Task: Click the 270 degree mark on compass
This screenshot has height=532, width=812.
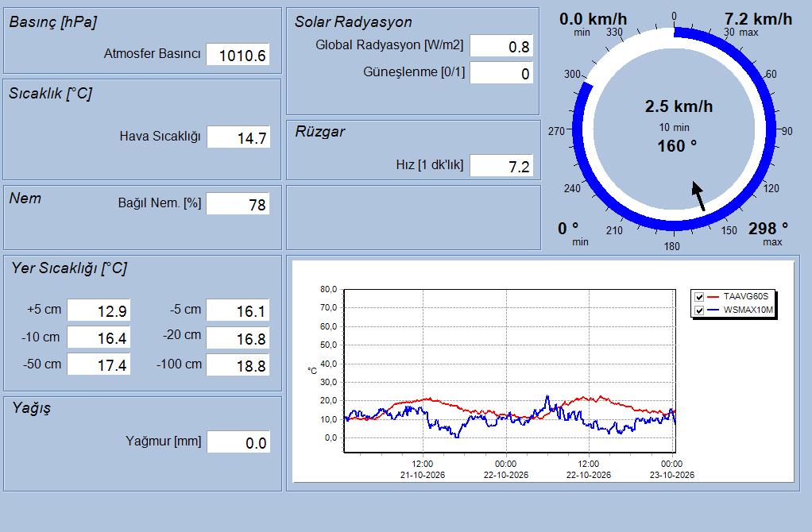Action: point(556,132)
